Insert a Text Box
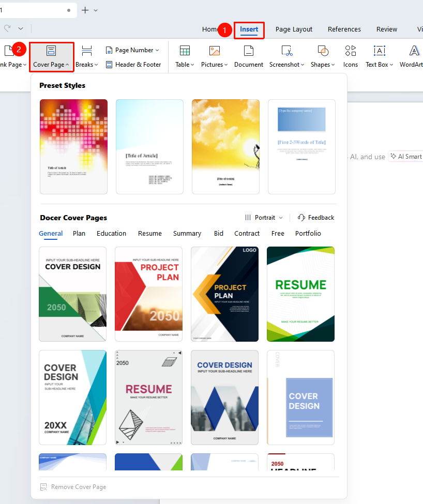Viewport: 423px width, 504px height. (x=379, y=57)
